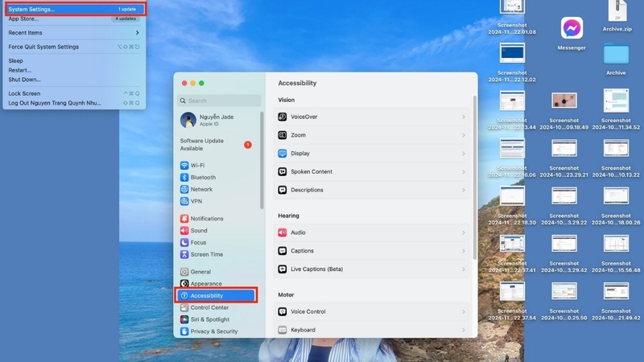Click Software Update Available notice
This screenshot has height=362, width=644.
pyautogui.click(x=202, y=144)
